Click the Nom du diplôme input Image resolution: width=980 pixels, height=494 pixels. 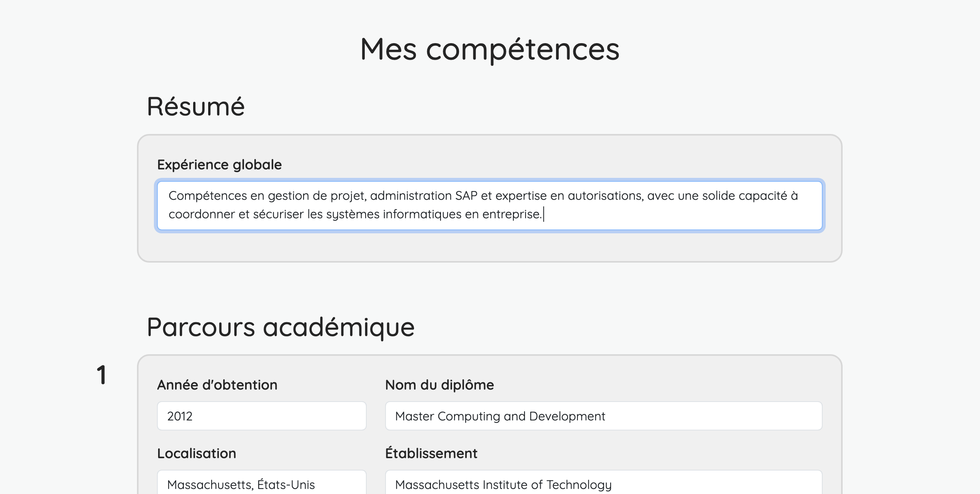[x=603, y=416]
